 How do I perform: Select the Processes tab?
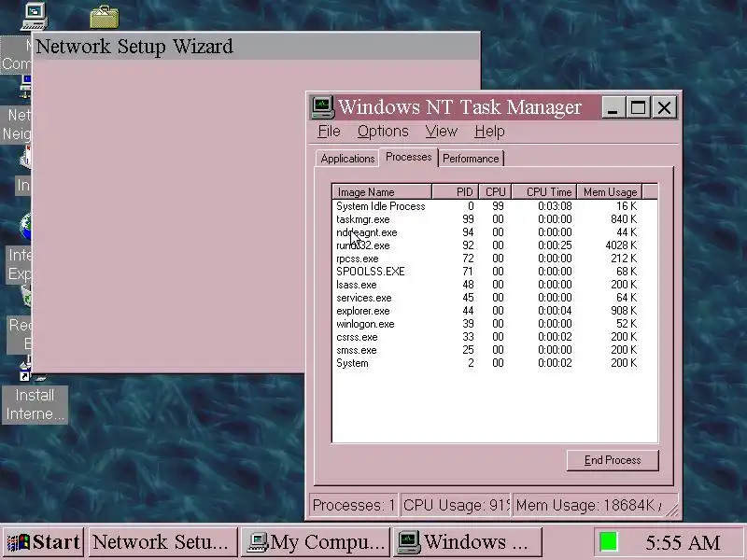[x=408, y=157]
